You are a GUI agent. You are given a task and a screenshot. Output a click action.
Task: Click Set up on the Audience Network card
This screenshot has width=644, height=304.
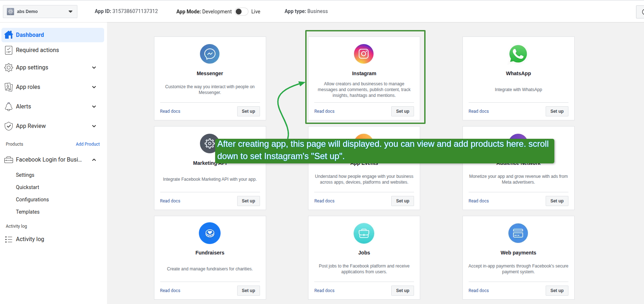[x=557, y=201]
